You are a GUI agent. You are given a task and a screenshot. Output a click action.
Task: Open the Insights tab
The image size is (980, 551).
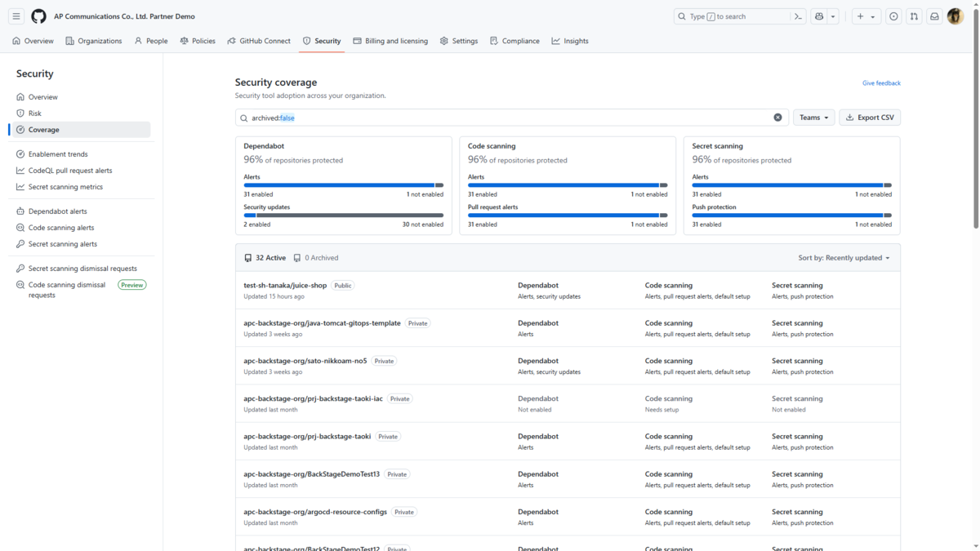570,41
